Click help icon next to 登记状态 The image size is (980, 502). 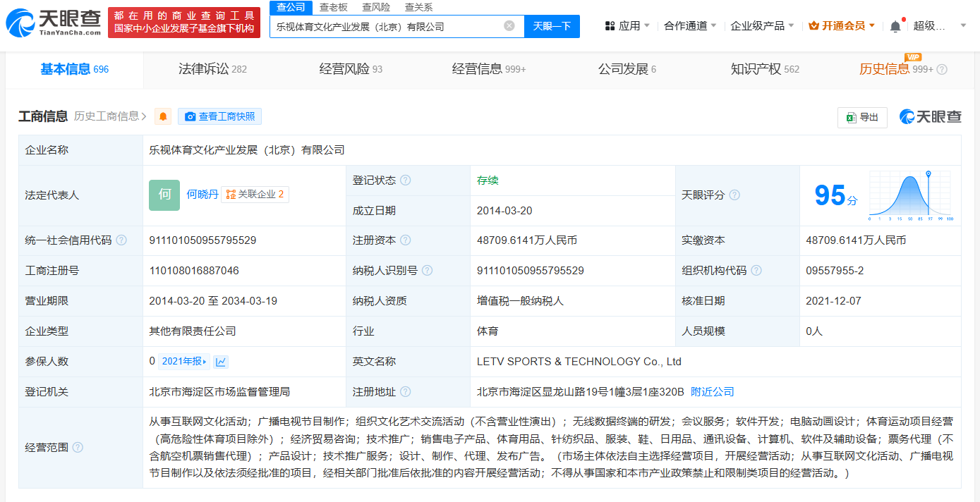coord(406,180)
